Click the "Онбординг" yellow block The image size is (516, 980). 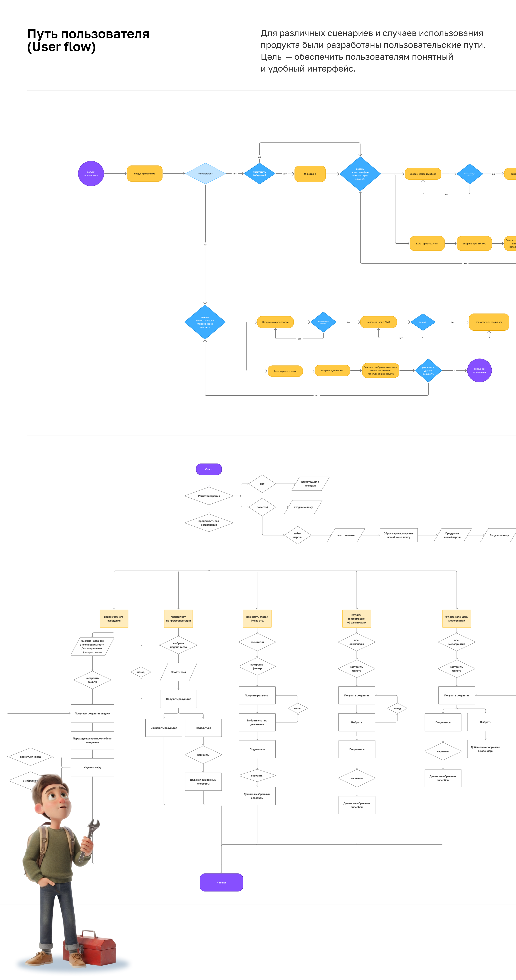coord(310,174)
